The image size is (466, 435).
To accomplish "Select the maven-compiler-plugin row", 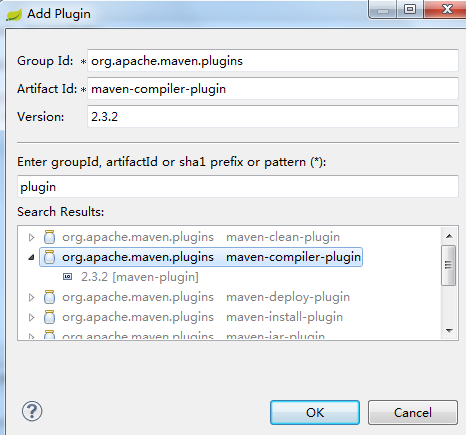I will 201,257.
